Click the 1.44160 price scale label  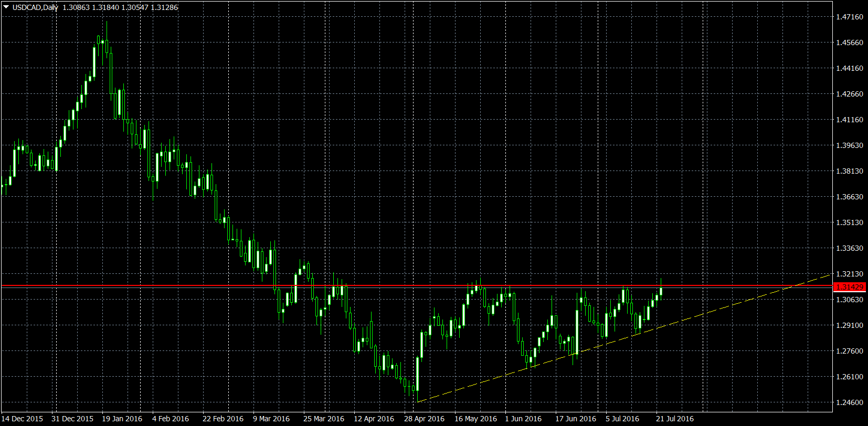pyautogui.click(x=849, y=68)
